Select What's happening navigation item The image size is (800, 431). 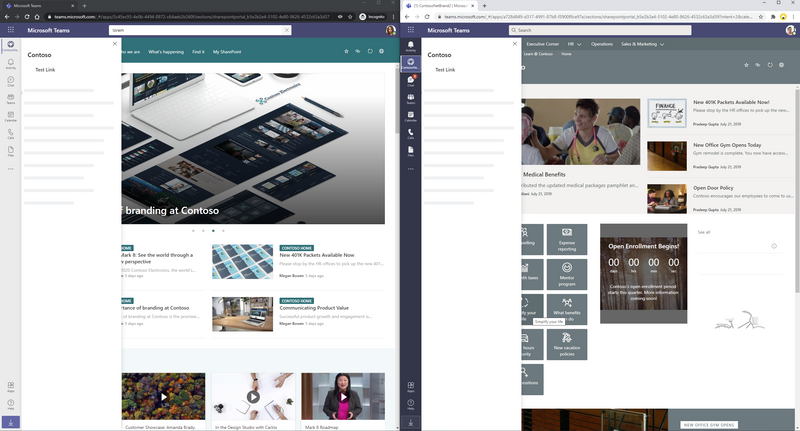click(166, 51)
